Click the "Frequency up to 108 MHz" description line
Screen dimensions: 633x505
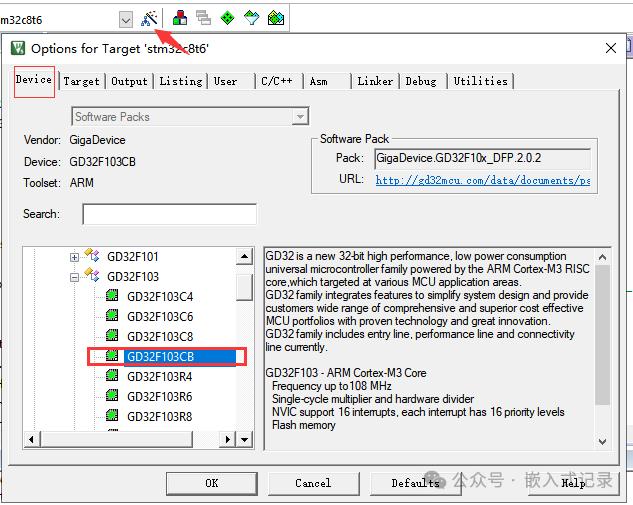[331, 386]
